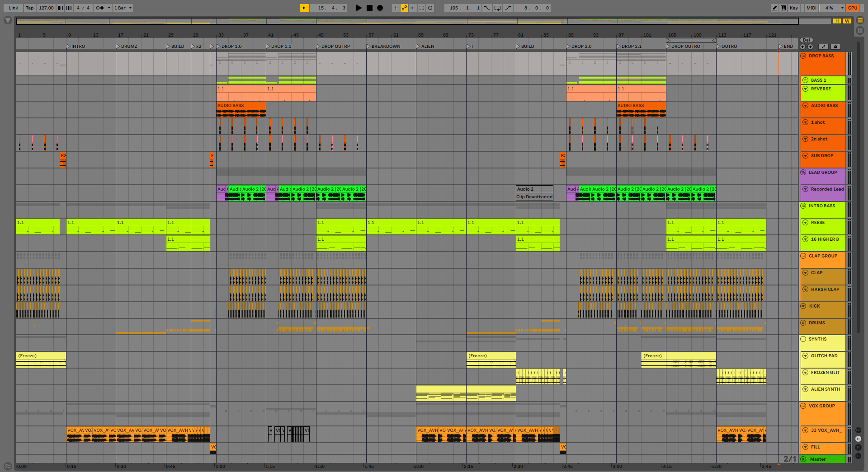The image size is (868, 472).
Task: Toggle the Follow playback button
Action: (x=305, y=8)
